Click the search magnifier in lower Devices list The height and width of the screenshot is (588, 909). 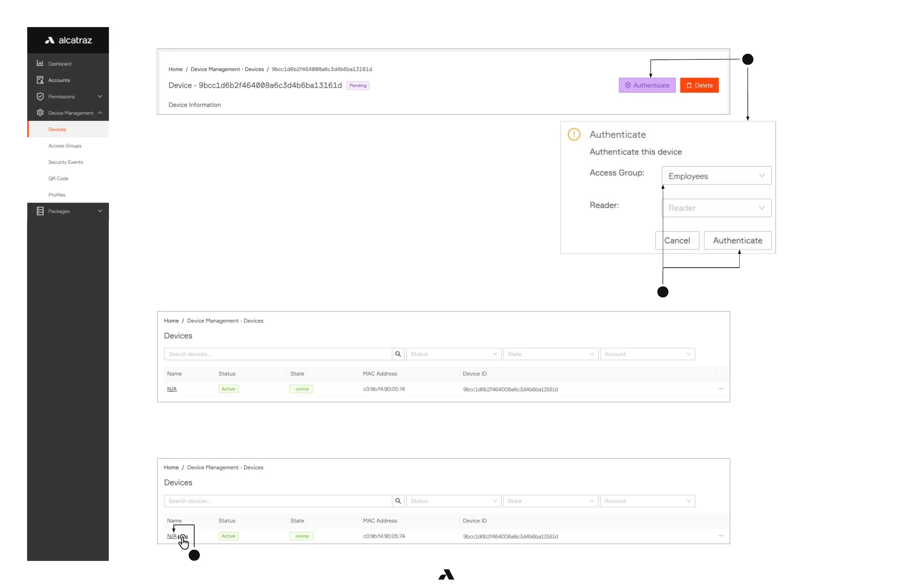[x=398, y=501]
